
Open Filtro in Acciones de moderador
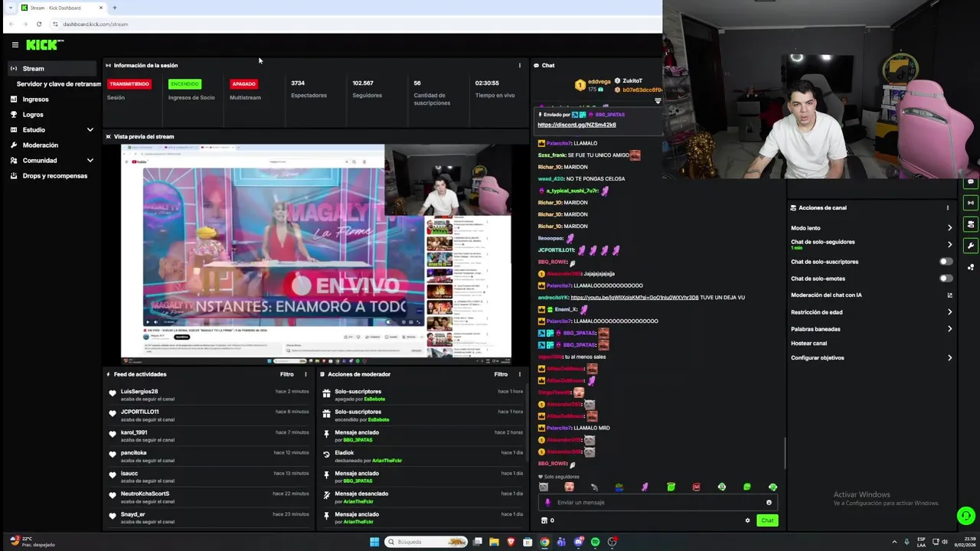pos(501,374)
